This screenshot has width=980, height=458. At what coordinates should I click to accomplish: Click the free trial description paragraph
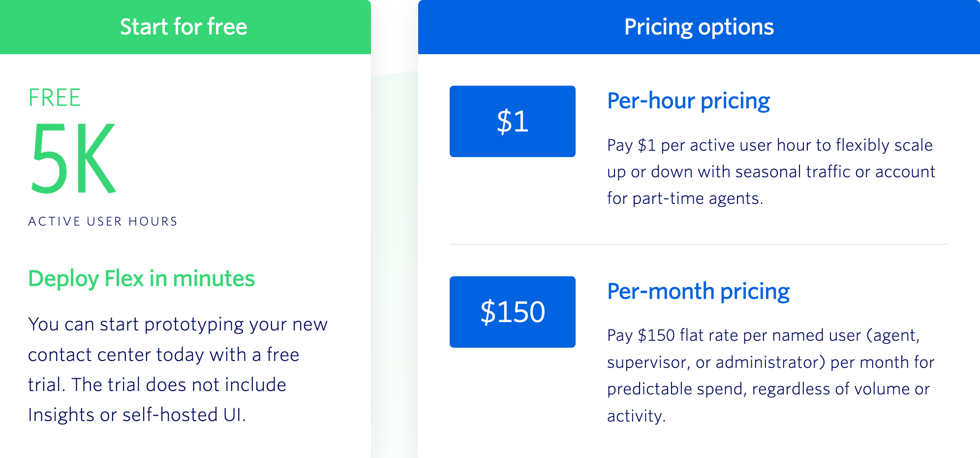pos(178,369)
